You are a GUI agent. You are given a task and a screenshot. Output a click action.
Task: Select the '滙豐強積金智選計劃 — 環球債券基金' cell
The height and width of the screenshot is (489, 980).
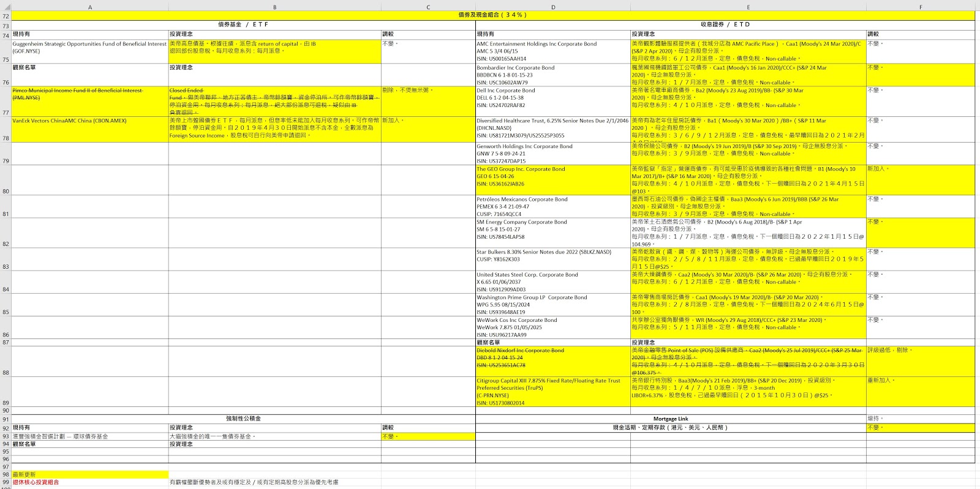coord(90,436)
